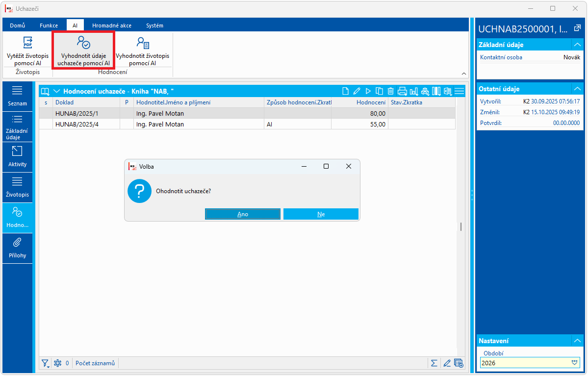Click the delete trash icon in grid toolbar

click(390, 91)
